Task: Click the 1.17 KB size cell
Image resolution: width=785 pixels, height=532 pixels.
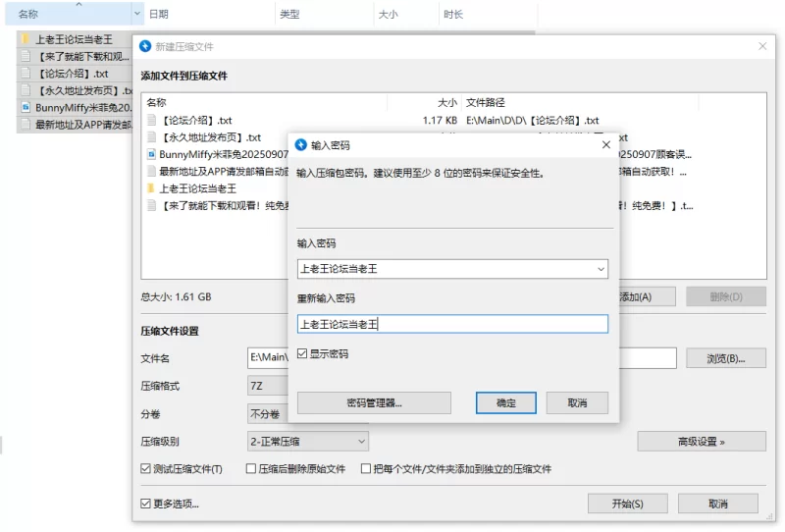Action: coord(440,120)
